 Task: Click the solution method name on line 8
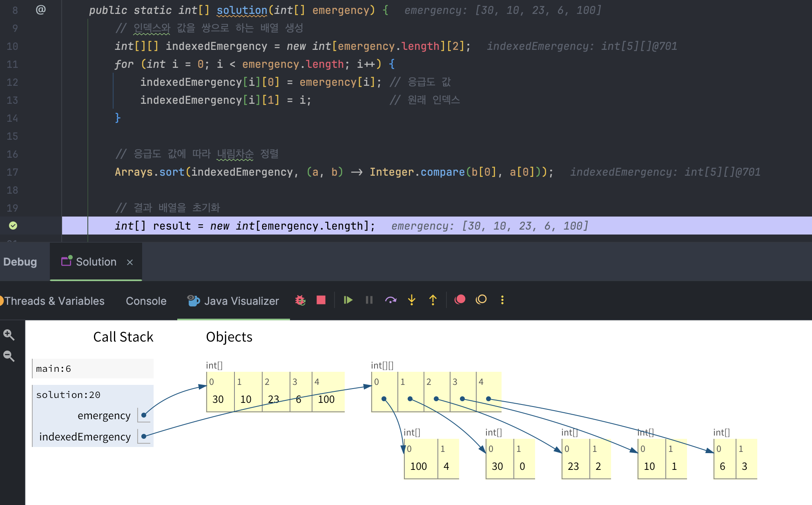coord(242,10)
